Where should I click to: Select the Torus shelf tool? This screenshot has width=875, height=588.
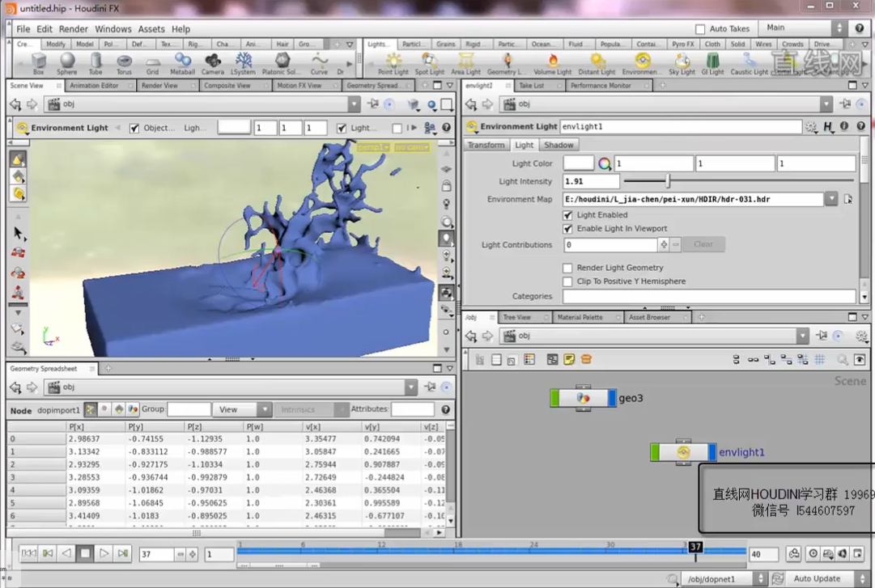(x=124, y=63)
